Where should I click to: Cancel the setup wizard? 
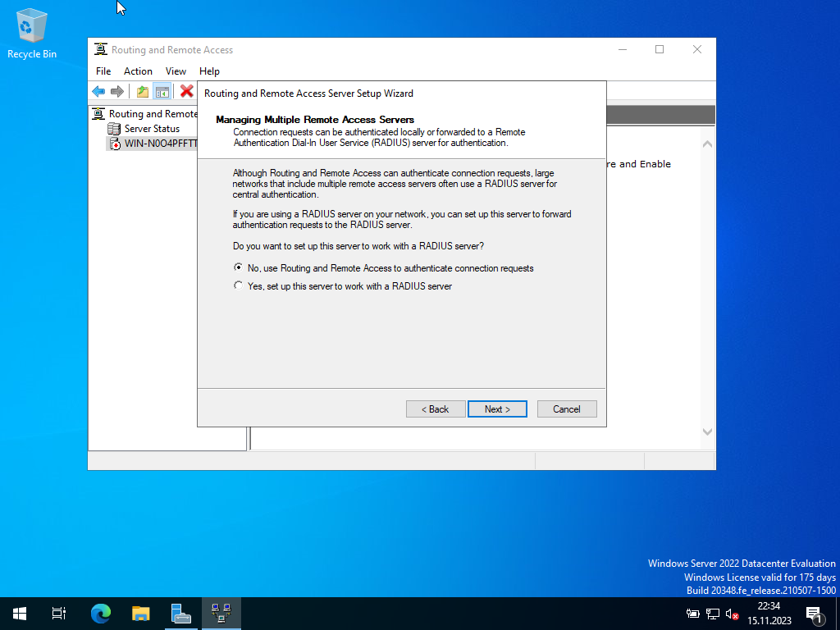tap(567, 409)
